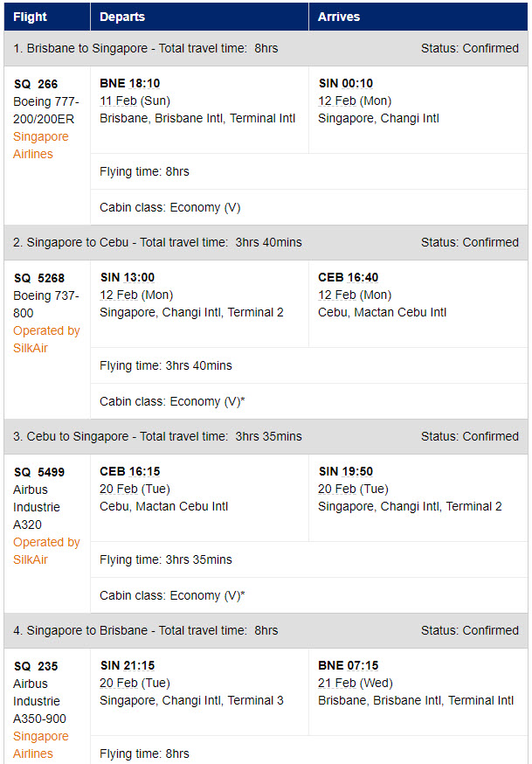Click the BNE 18:10 departure time
The height and width of the screenshot is (764, 532).
[x=130, y=83]
